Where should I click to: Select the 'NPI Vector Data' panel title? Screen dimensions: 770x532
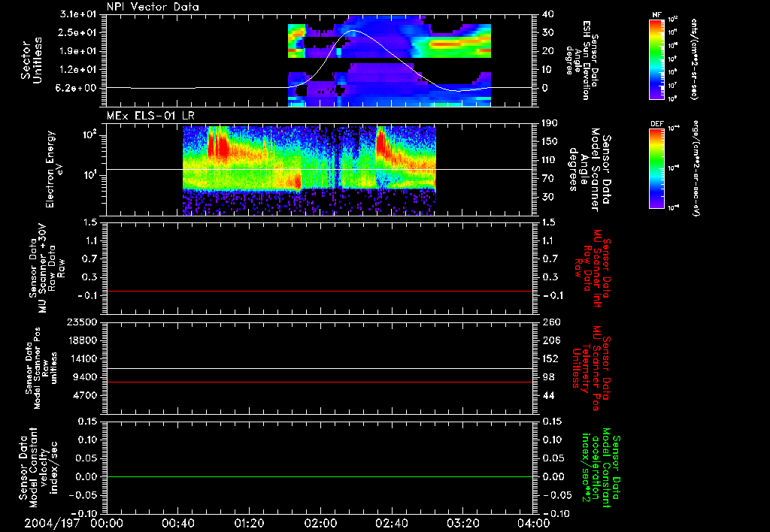coord(153,7)
